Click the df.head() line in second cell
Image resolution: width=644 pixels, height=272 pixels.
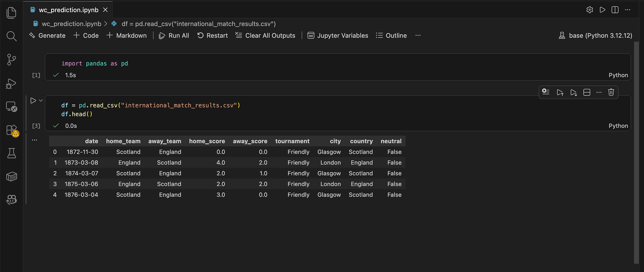77,114
